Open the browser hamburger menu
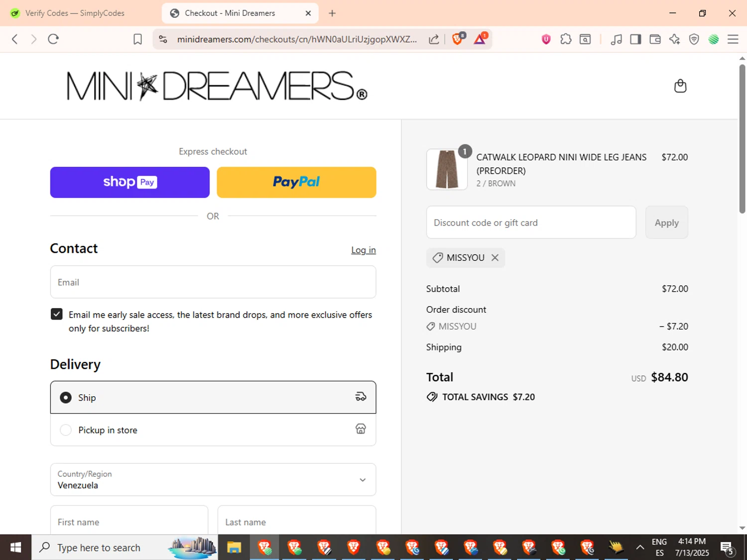747x560 pixels. (x=733, y=39)
